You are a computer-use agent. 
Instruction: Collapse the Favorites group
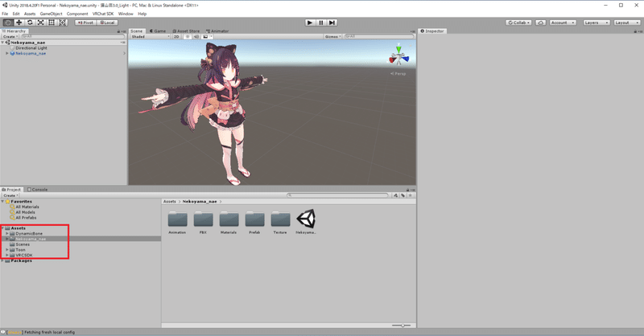click(x=2, y=202)
